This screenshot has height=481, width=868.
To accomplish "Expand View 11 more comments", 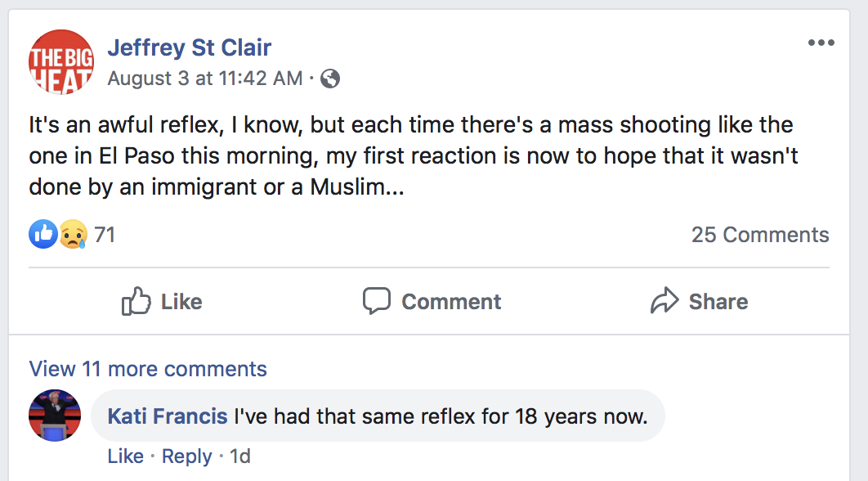I will click(148, 369).
